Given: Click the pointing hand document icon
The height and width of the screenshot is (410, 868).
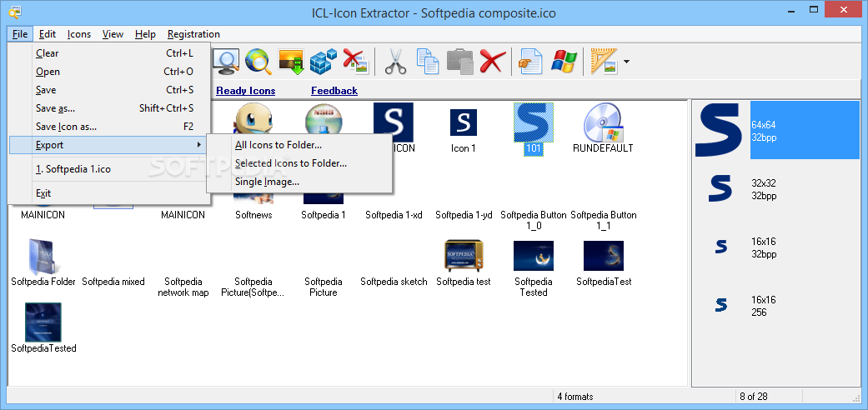Looking at the screenshot, I should tap(530, 61).
